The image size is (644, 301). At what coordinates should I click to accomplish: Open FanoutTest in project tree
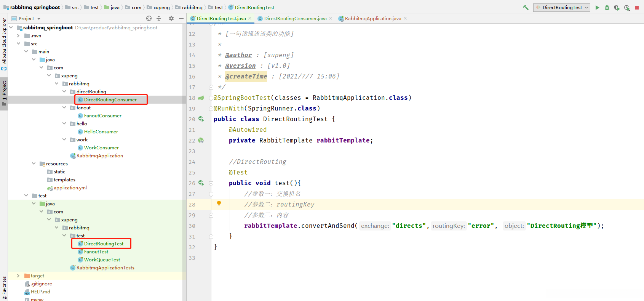[96, 251]
